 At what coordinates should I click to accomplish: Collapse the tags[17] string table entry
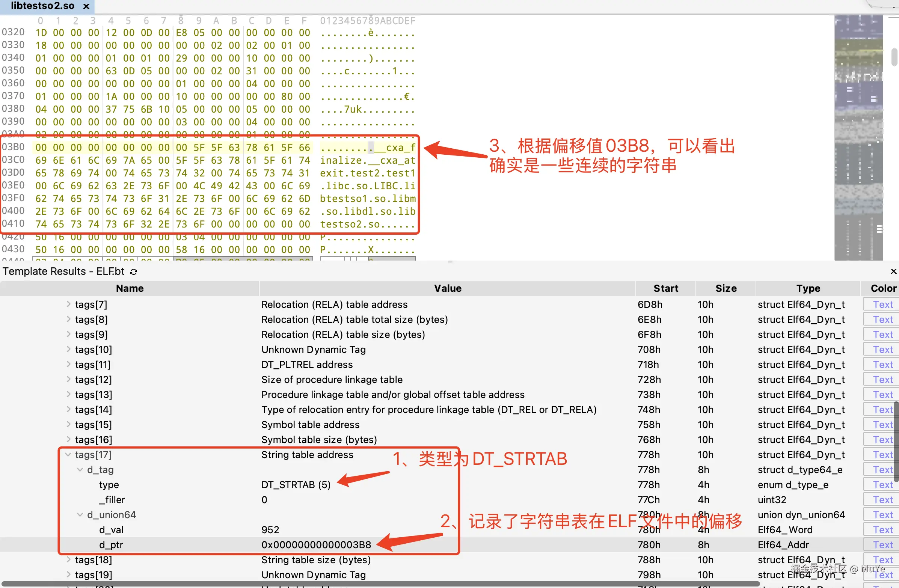click(x=68, y=454)
